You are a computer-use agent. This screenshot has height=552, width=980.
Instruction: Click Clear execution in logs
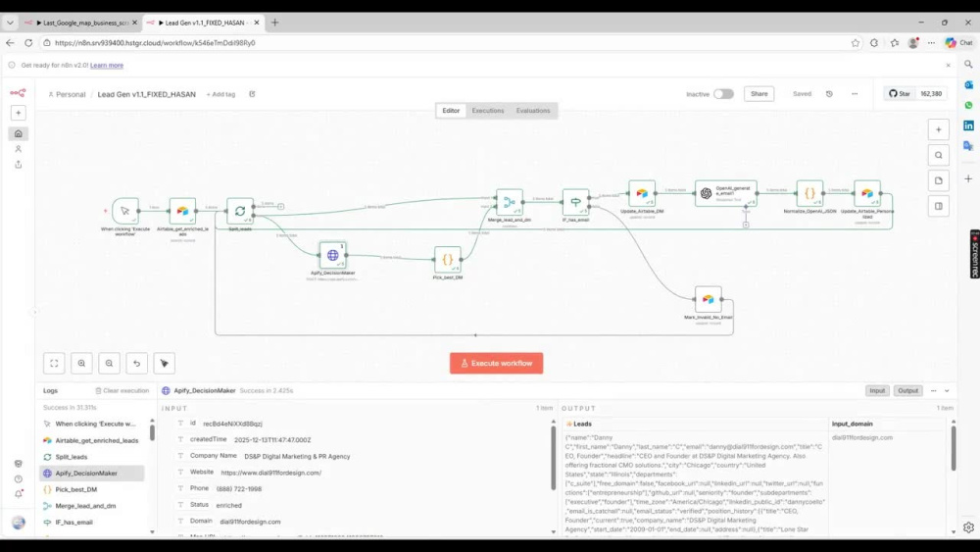[122, 390]
